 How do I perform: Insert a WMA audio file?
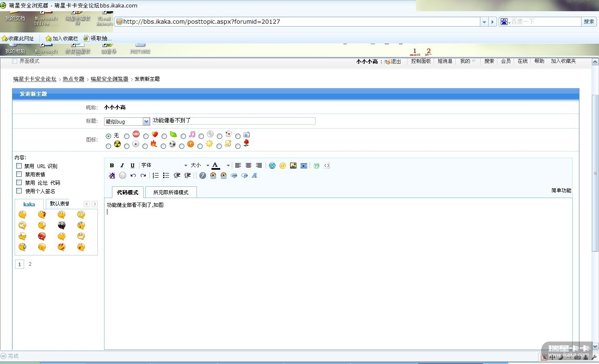tap(224, 176)
